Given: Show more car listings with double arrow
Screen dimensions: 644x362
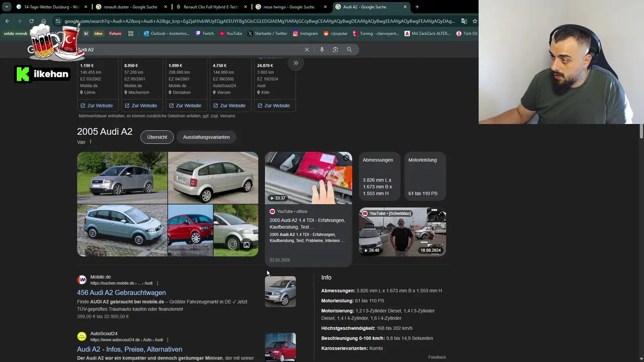Looking at the screenshot, I should point(296,63).
